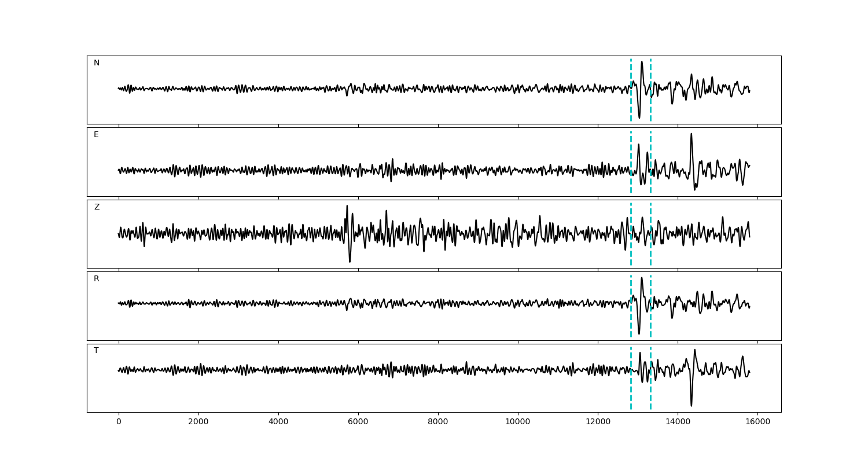The image size is (868, 463).
Task: Click the deepest trough in R panel
Action: click(639, 333)
